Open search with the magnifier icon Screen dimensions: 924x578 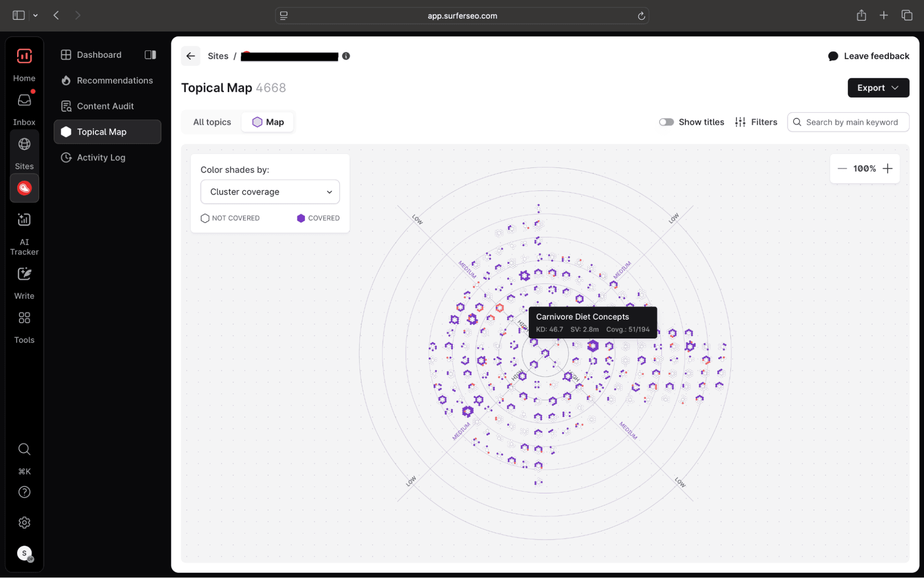pos(24,449)
